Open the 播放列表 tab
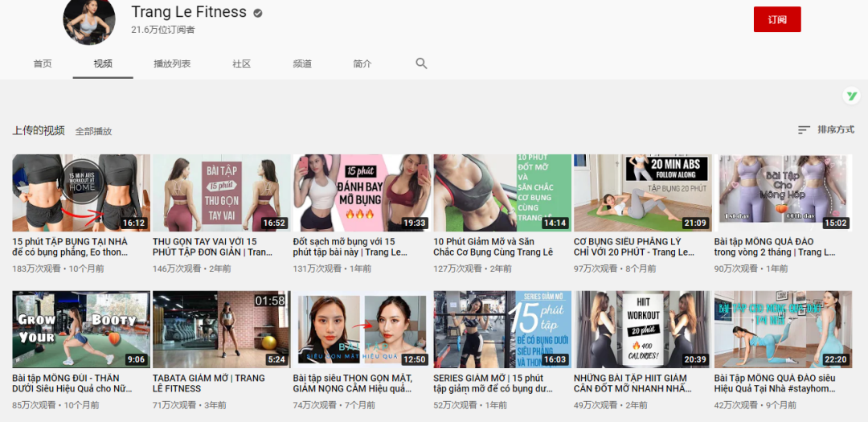 [x=172, y=64]
